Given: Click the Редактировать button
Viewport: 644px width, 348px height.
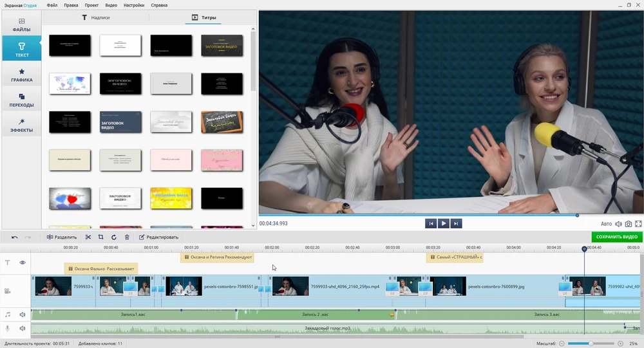Looking at the screenshot, I should point(159,237).
